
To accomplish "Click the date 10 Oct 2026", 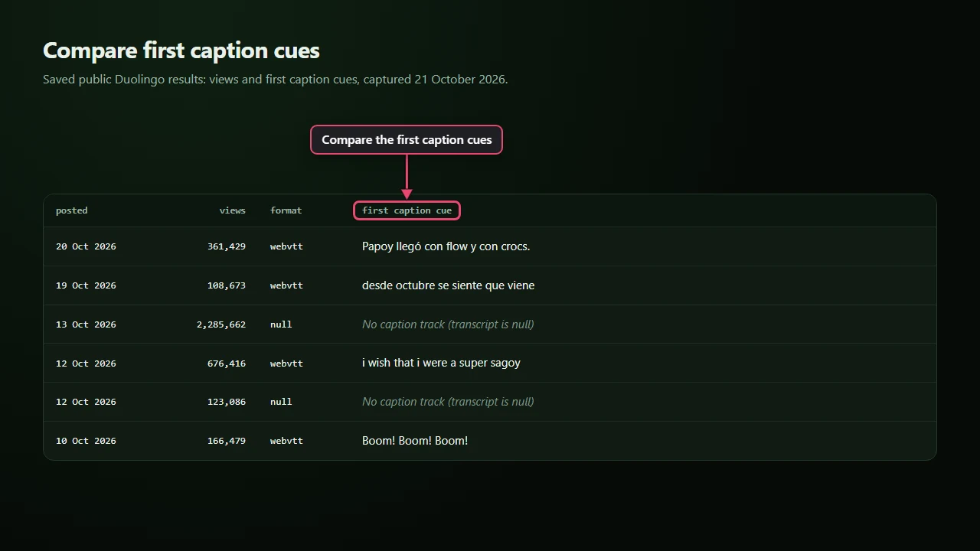I will (86, 441).
